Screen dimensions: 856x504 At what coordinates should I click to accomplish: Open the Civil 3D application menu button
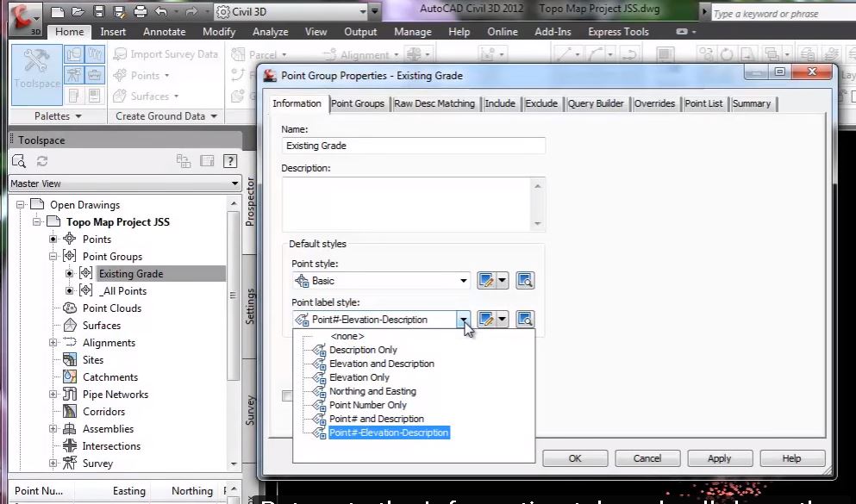[25, 20]
